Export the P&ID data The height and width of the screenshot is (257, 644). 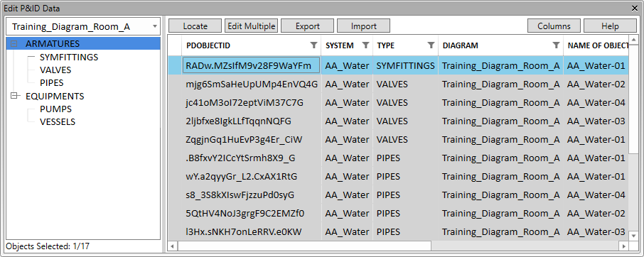307,26
